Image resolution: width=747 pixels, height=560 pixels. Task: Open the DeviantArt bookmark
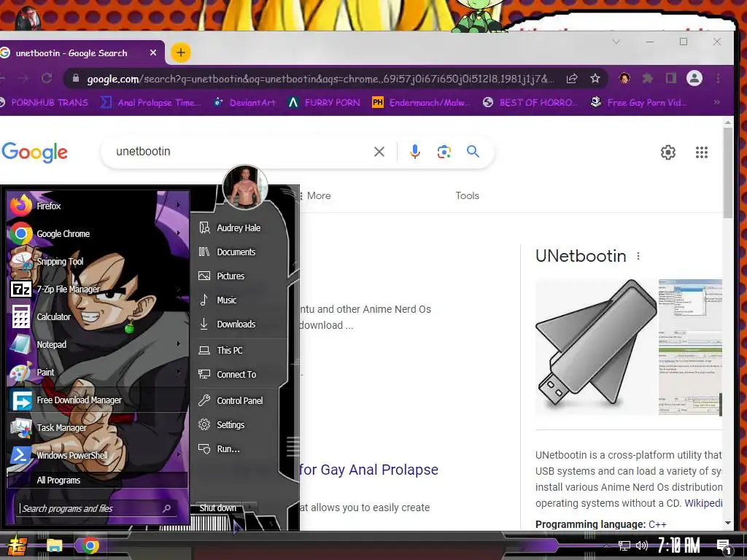[244, 102]
